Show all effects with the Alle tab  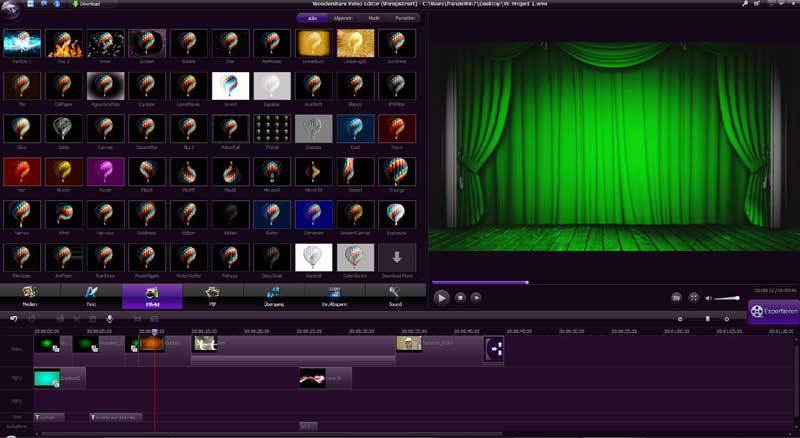313,18
